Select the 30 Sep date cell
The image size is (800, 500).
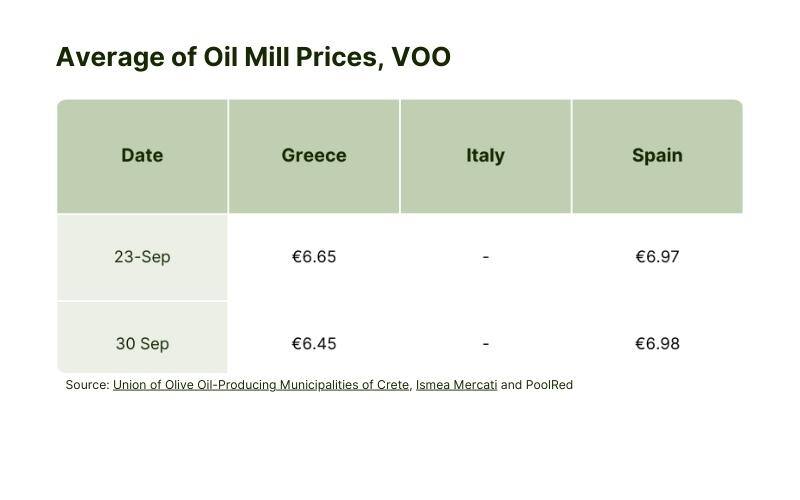(x=142, y=344)
